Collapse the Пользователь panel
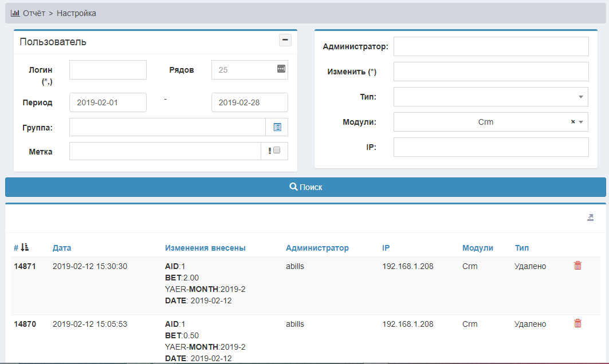This screenshot has height=364, width=609. (x=285, y=40)
